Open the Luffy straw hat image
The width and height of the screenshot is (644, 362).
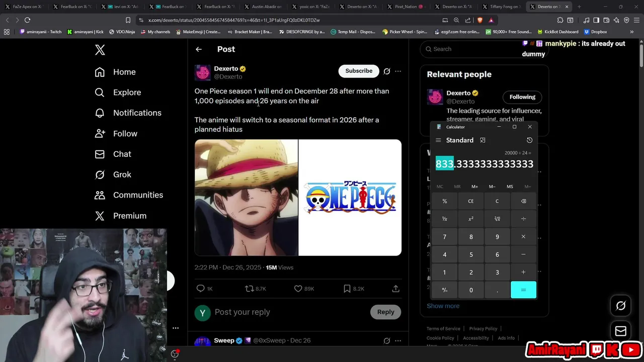(246, 198)
